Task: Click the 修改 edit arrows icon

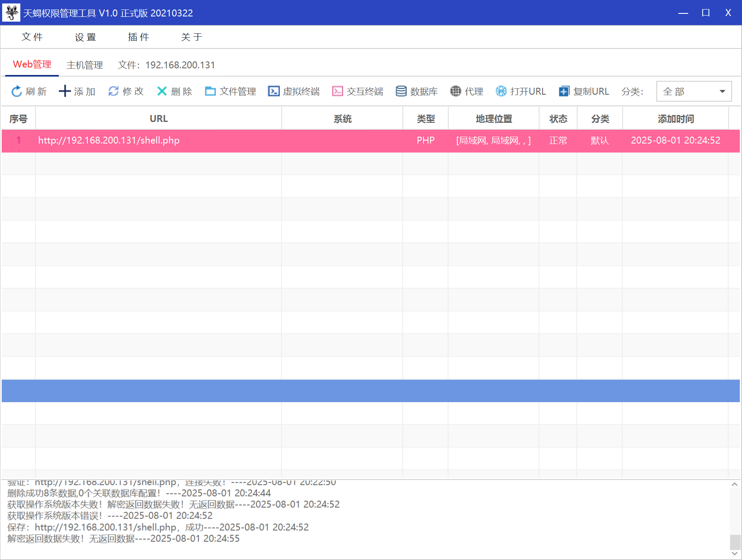Action: [x=113, y=91]
